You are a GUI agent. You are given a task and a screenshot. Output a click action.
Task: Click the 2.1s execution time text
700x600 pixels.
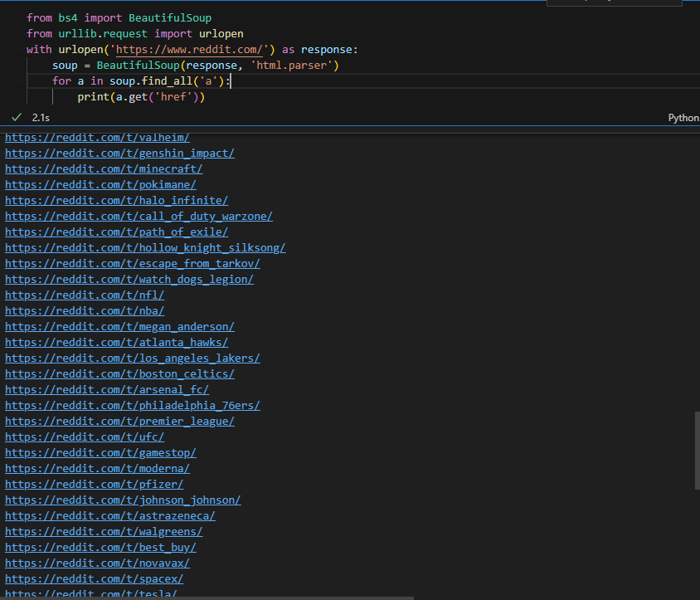click(x=41, y=118)
